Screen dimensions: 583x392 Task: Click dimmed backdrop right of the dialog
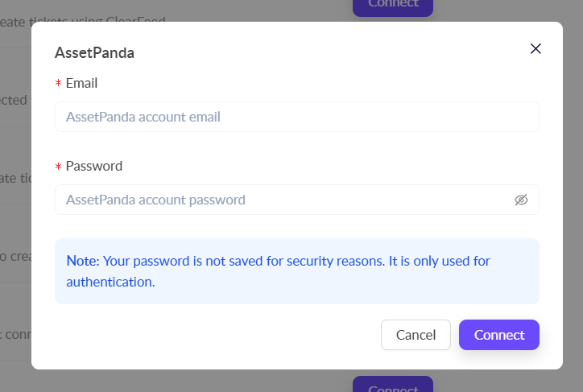tap(573, 201)
